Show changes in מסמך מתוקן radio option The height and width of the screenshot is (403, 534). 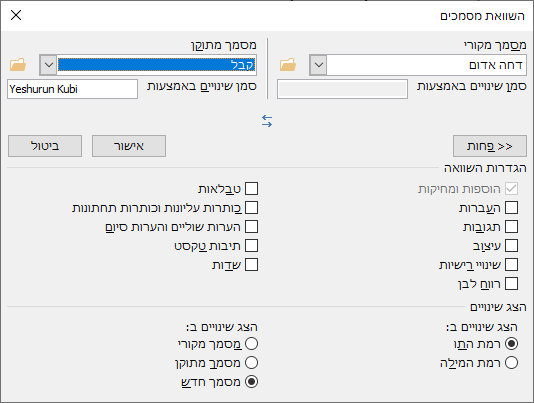(251, 363)
